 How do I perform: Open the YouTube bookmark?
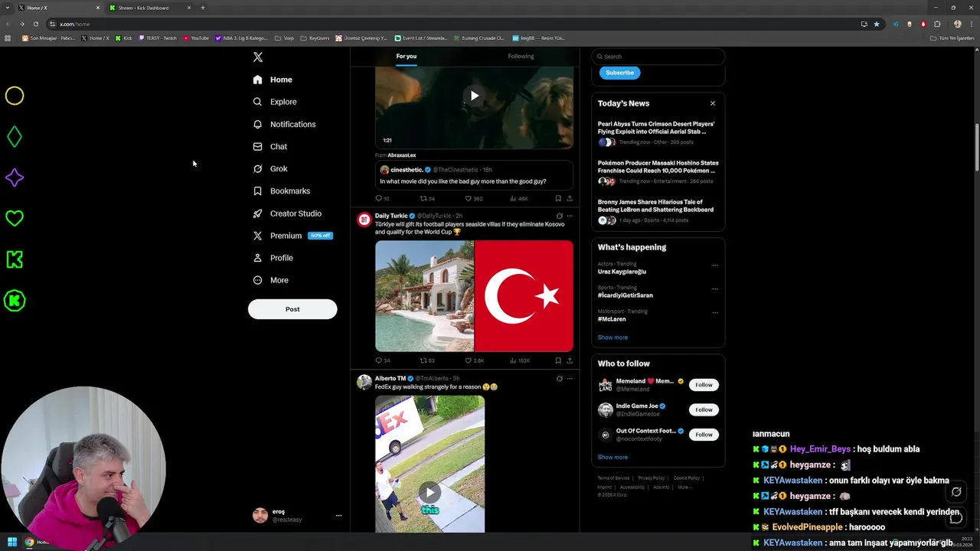tap(196, 37)
